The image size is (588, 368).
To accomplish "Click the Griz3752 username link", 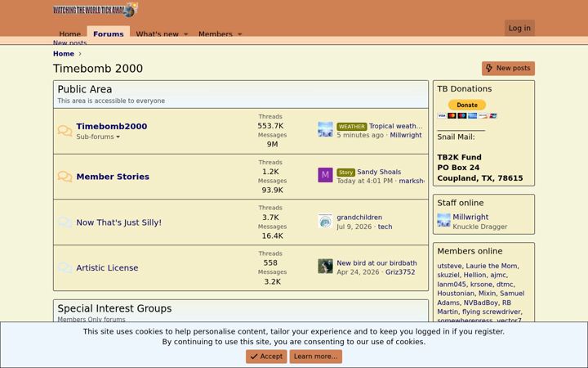I will tap(400, 272).
